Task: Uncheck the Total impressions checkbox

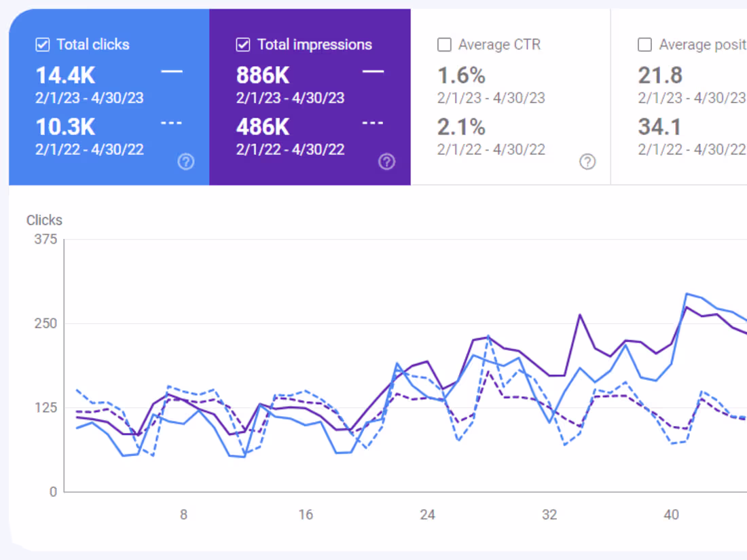Action: [x=242, y=44]
